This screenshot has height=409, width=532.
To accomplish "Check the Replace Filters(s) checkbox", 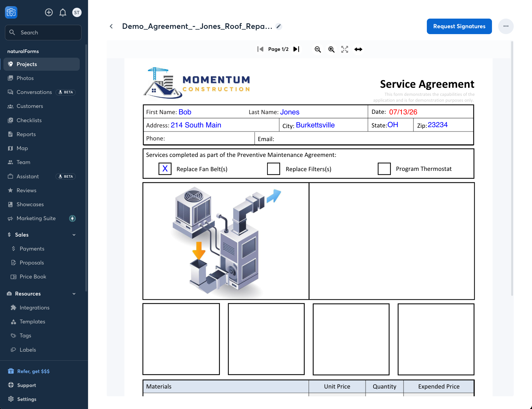I will (x=274, y=169).
